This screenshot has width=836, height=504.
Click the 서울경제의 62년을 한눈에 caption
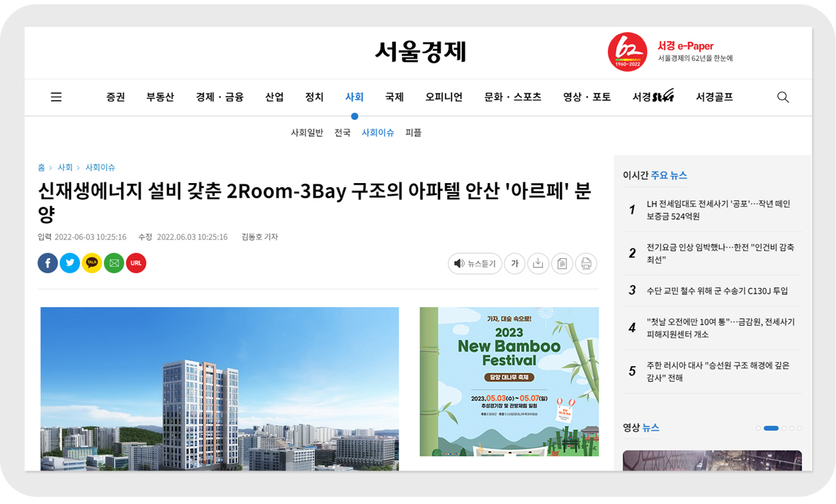pos(695,58)
